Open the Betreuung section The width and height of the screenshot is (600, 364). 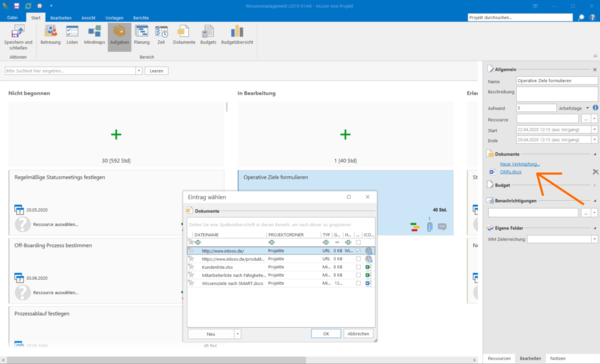51,35
